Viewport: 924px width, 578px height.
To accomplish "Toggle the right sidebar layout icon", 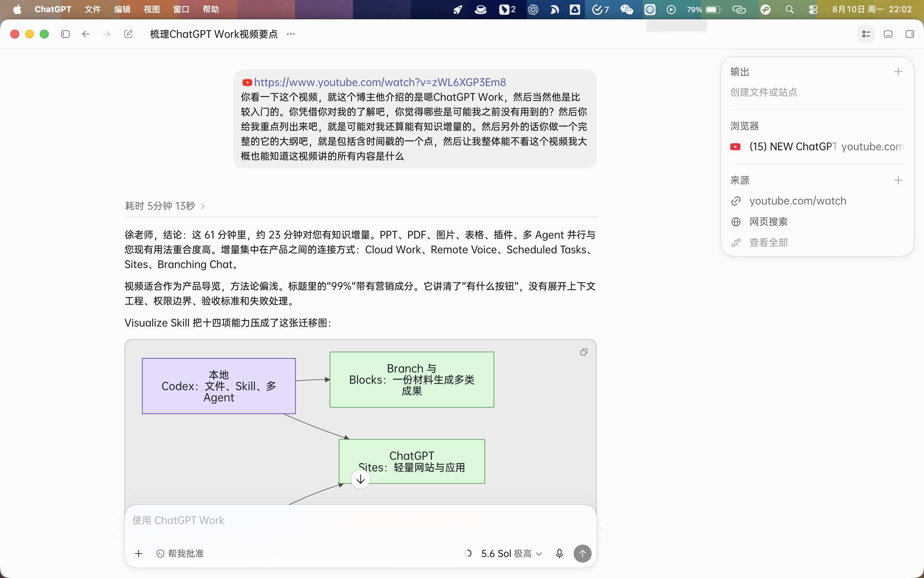I will 910,34.
